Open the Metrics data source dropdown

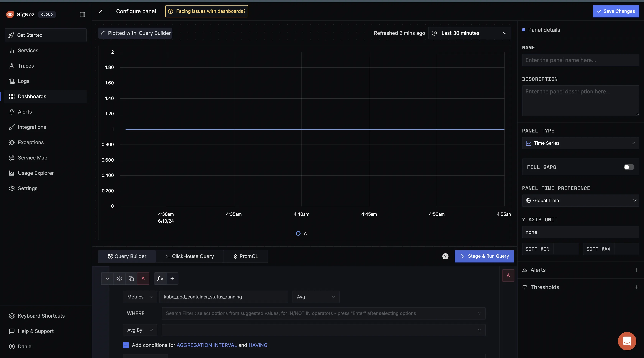pos(140,297)
